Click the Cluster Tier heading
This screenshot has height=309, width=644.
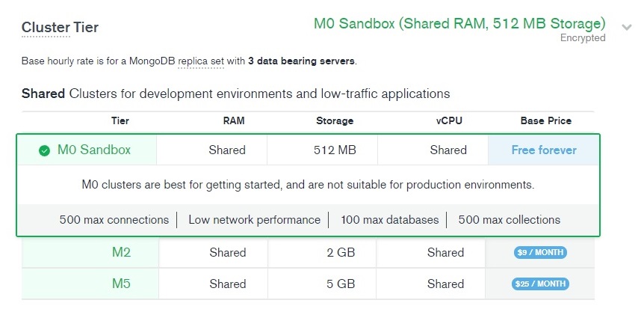tap(60, 28)
